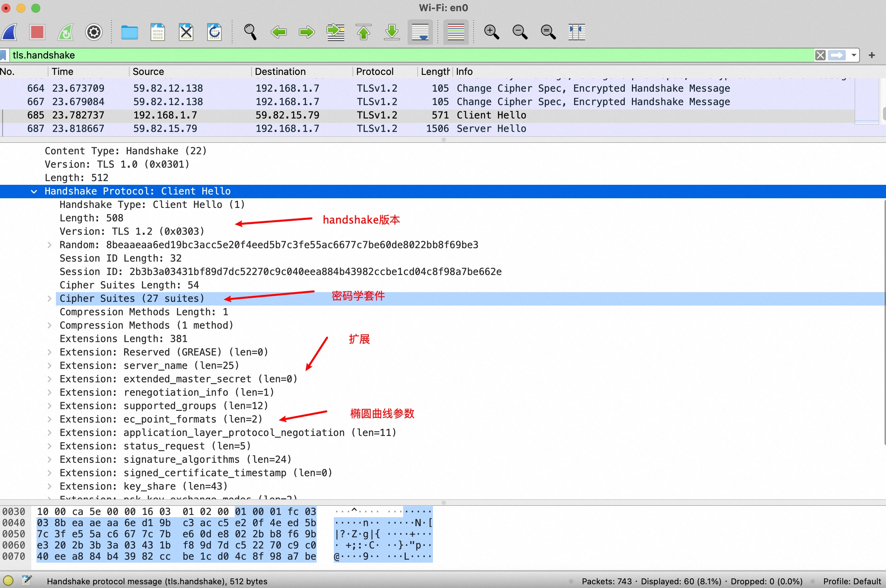Viewport: 886px width, 588px height.
Task: Stop the running capture with red square
Action: tap(37, 32)
